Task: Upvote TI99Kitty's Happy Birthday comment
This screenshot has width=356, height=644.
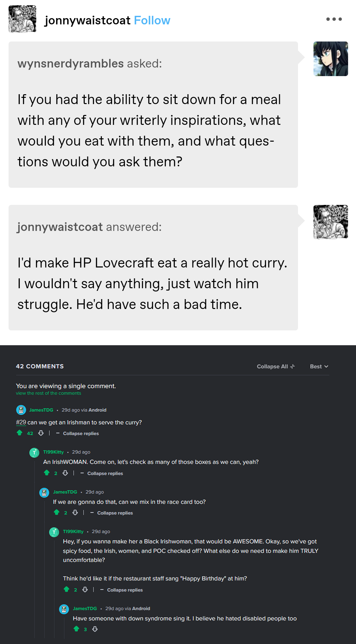Action: point(67,589)
